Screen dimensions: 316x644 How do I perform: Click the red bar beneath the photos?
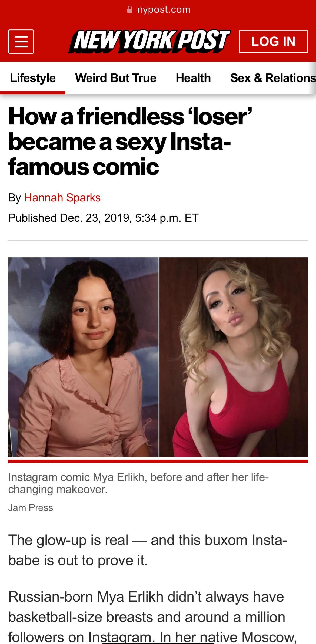pos(158,461)
